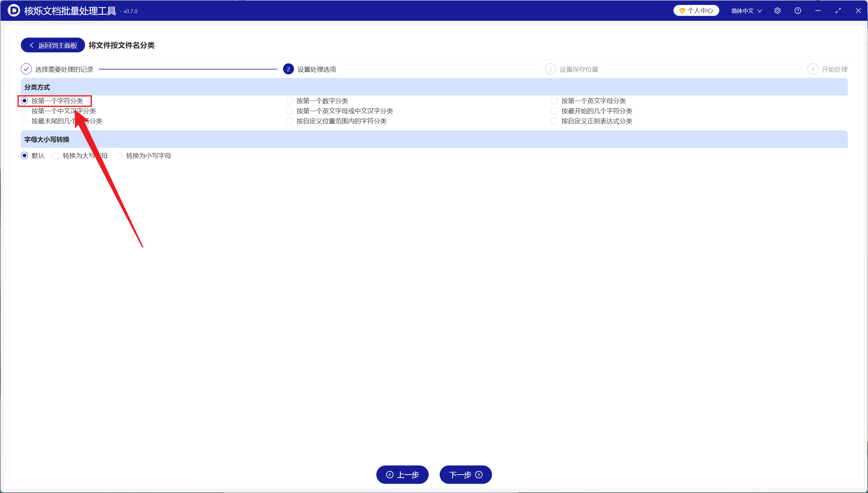Close the application window
This screenshot has width=868, height=493.
pyautogui.click(x=858, y=10)
